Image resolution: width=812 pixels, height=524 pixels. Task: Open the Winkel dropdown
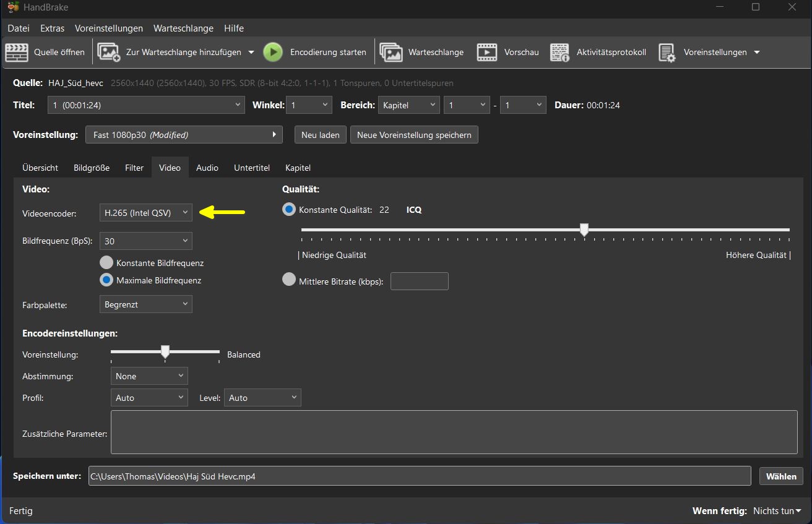pos(309,105)
